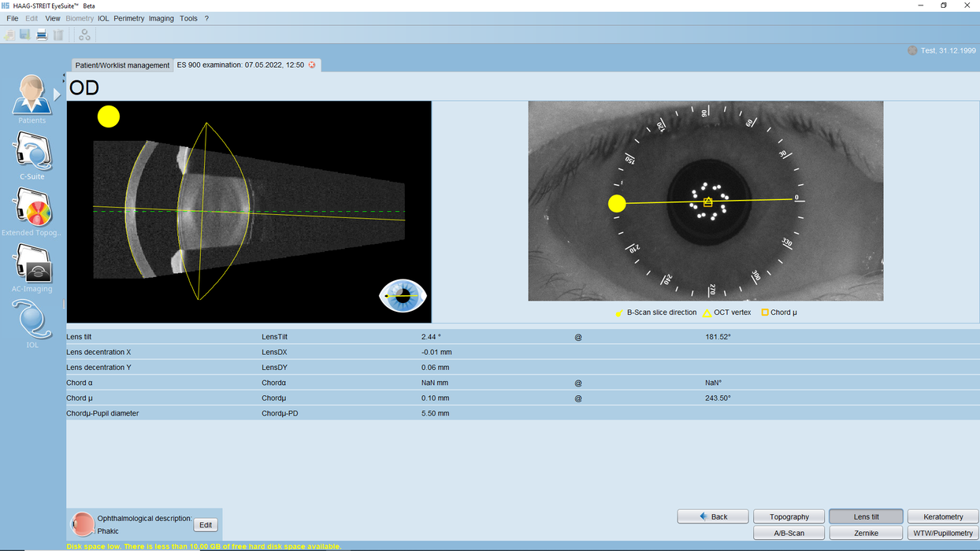Click the new report toolbar icon

coord(8,35)
